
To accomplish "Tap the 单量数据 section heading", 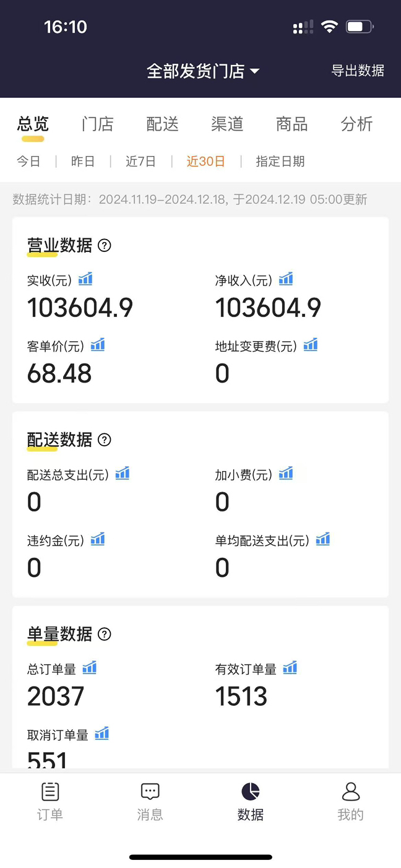I will [59, 635].
